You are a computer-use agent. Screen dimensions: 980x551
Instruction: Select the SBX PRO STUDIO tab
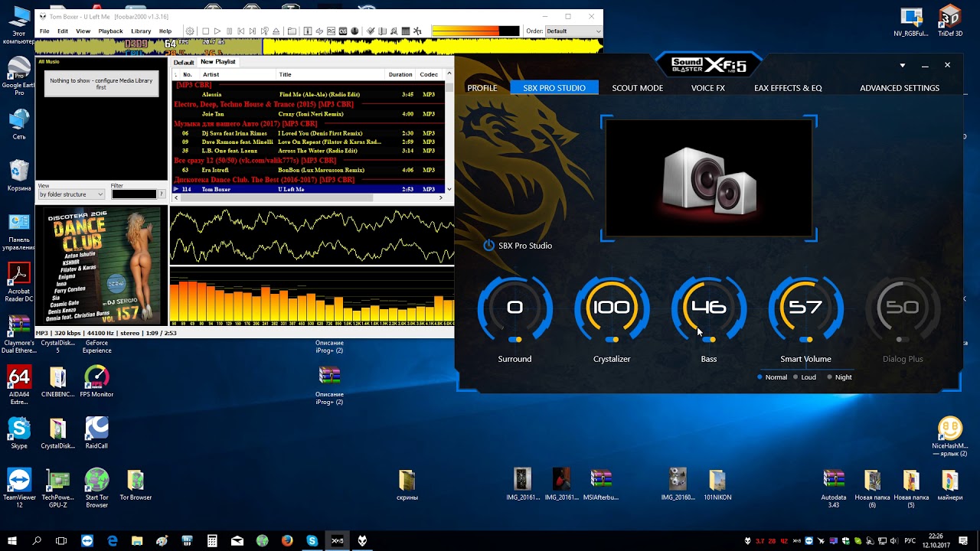[x=554, y=88]
